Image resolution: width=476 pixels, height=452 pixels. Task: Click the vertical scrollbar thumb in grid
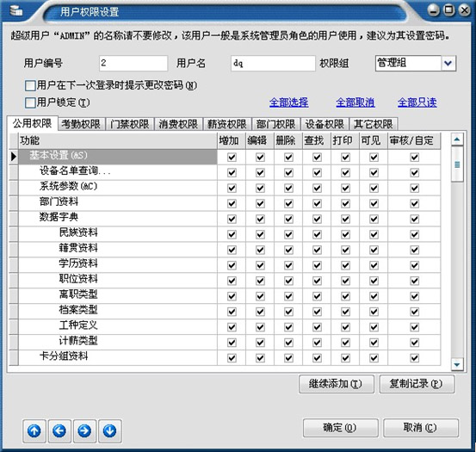pyautogui.click(x=457, y=164)
